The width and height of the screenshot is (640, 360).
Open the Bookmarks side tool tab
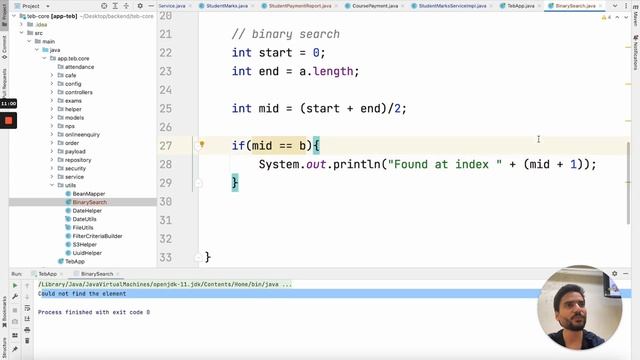click(x=4, y=312)
